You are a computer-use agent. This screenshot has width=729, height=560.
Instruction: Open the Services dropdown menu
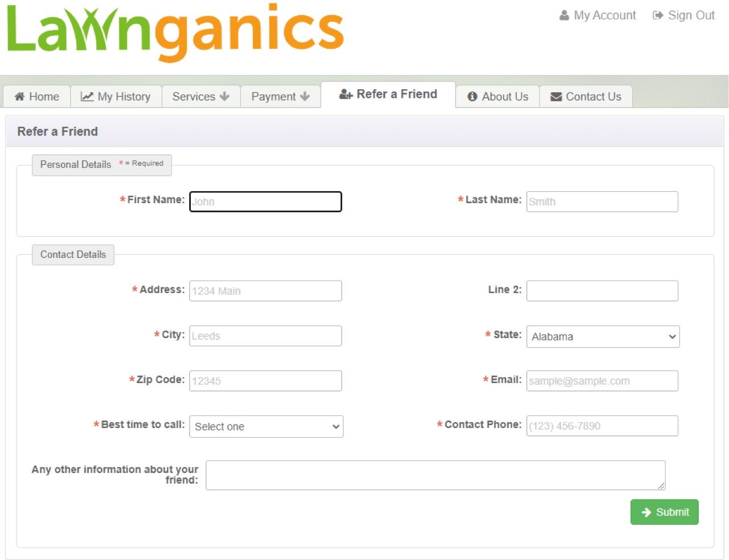tap(200, 97)
